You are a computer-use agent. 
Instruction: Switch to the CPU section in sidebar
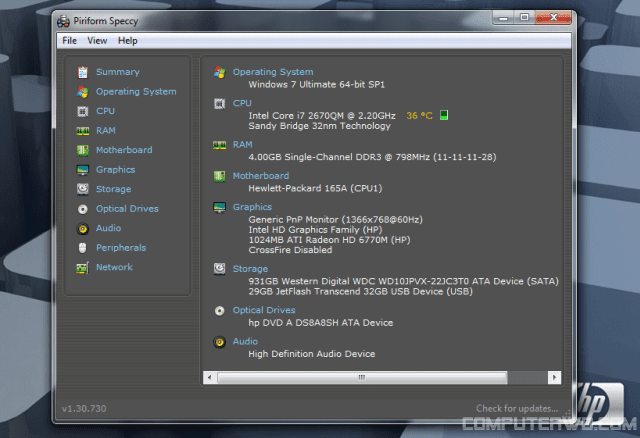point(105,111)
